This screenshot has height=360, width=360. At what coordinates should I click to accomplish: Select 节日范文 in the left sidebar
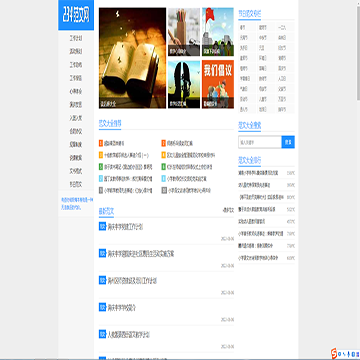pos(76,184)
